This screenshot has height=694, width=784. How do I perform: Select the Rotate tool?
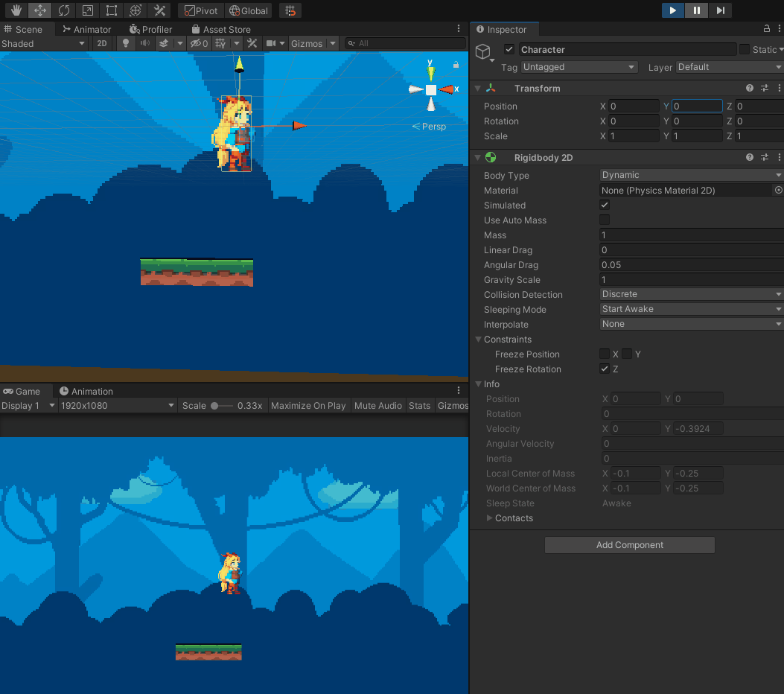[x=64, y=10]
